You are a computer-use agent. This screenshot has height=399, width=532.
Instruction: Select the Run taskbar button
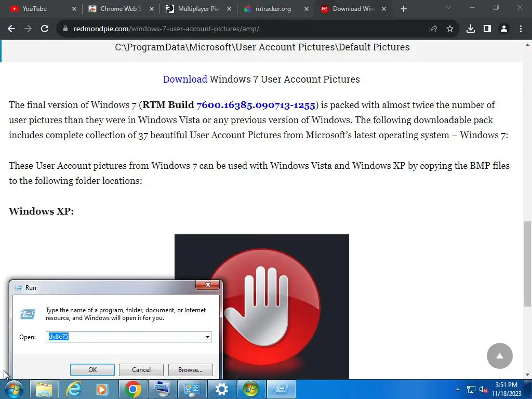click(281, 389)
